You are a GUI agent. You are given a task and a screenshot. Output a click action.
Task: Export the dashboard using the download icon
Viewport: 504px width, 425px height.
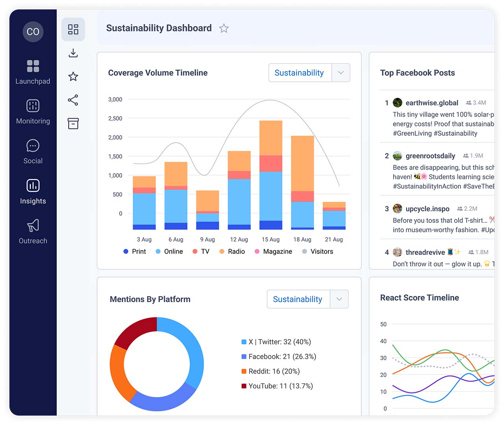(73, 53)
